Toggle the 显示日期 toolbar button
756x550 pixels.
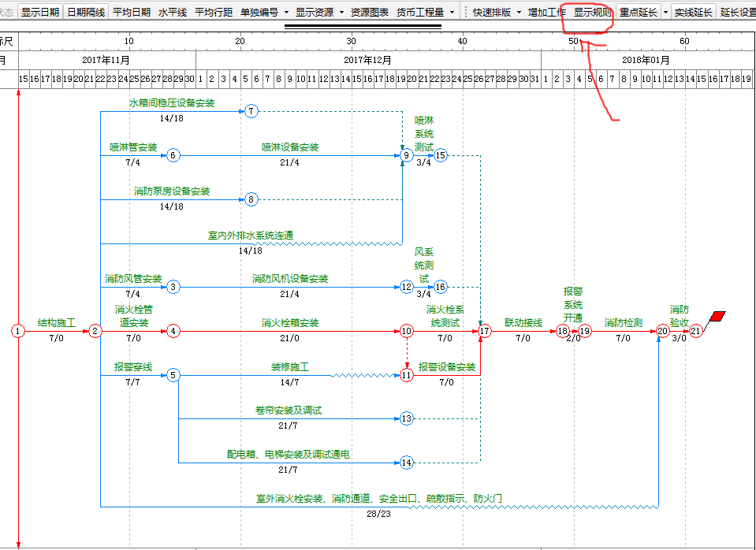[x=40, y=12]
